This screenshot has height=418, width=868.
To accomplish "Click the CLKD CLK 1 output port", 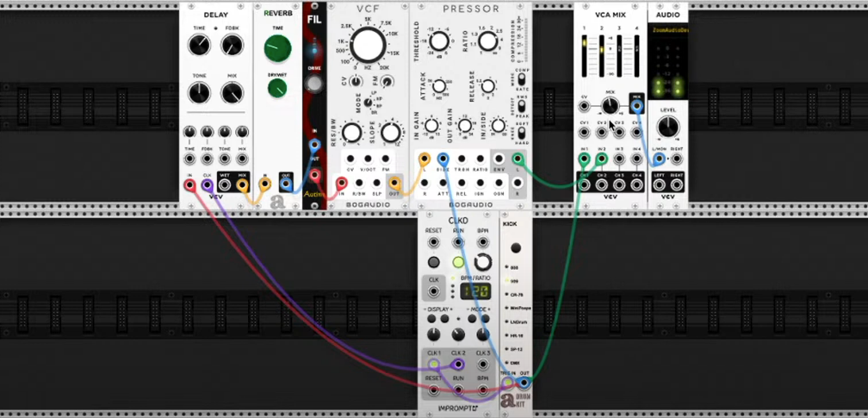I will (x=433, y=365).
